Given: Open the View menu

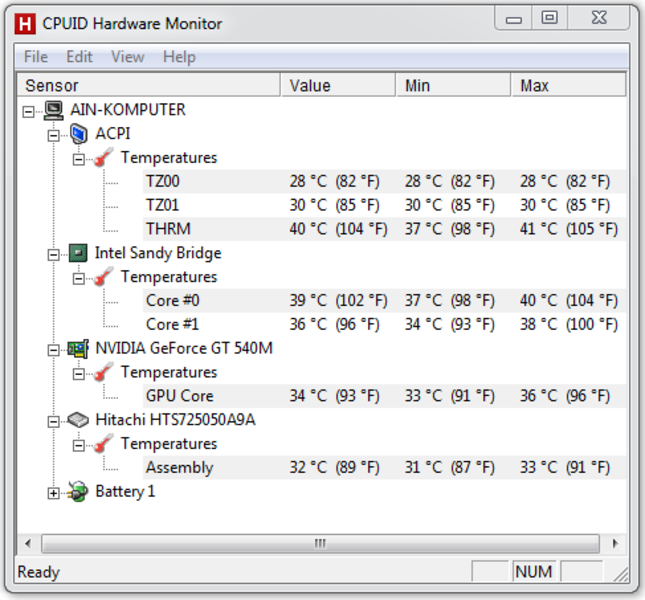Looking at the screenshot, I should pyautogui.click(x=127, y=57).
